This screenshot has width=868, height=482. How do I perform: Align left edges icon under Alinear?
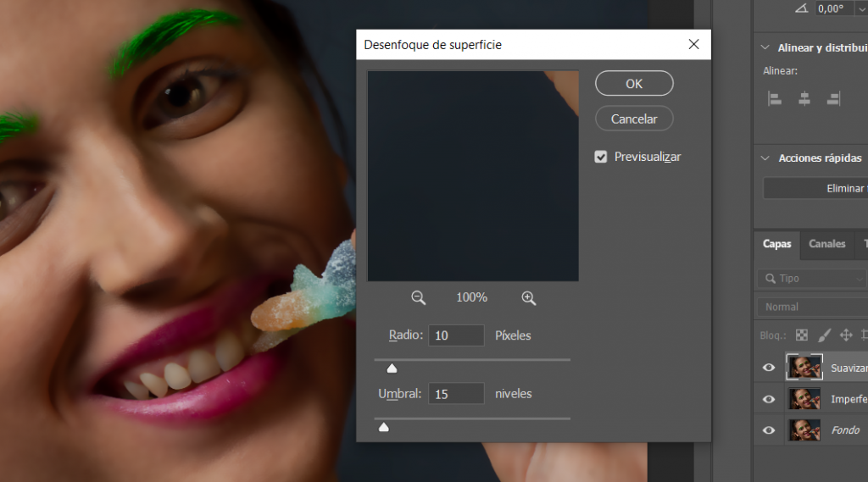tap(775, 99)
